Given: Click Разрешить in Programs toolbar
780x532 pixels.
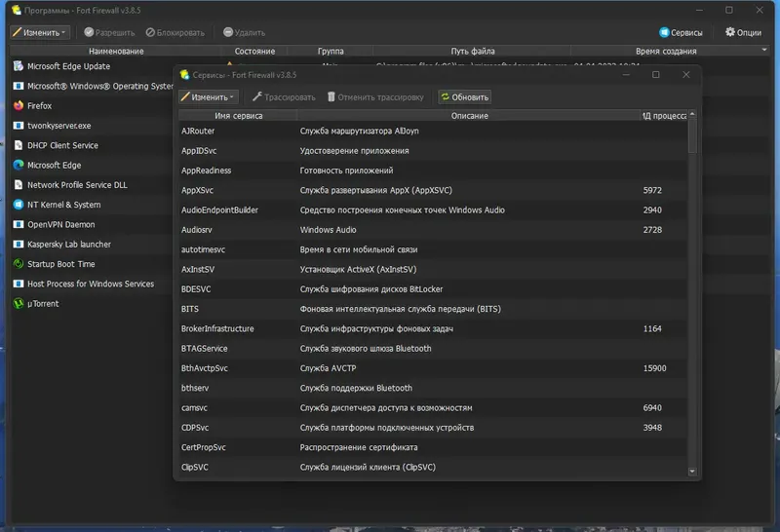Looking at the screenshot, I should click(x=109, y=33).
